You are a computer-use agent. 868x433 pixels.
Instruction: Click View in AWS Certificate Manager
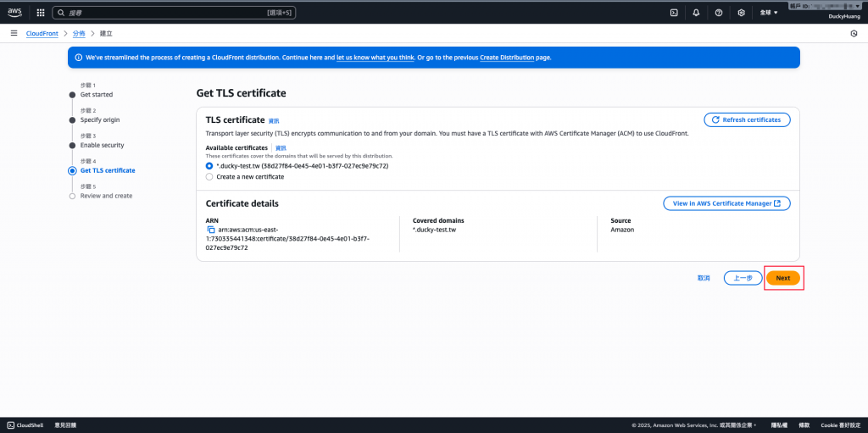pyautogui.click(x=726, y=203)
